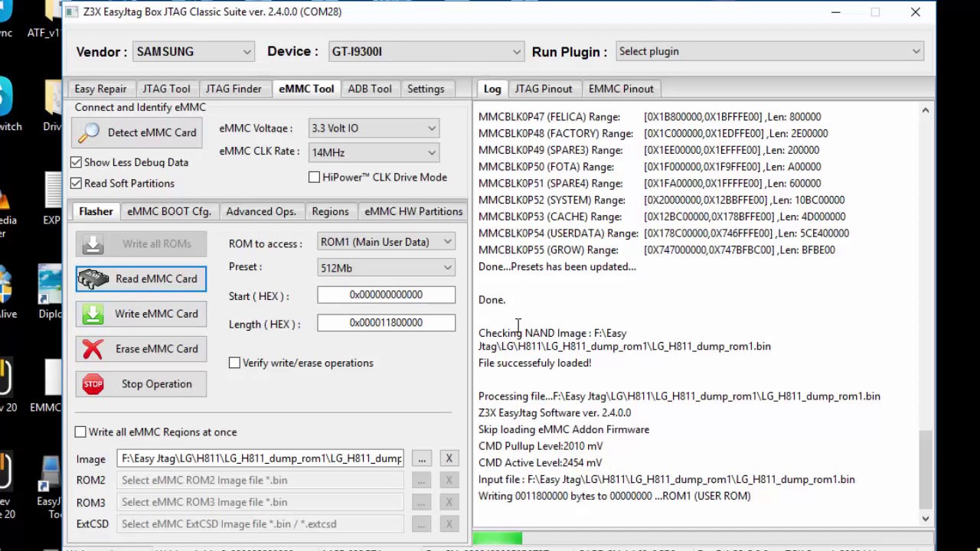Select the Log tab
This screenshot has height=551, width=980.
coord(492,89)
